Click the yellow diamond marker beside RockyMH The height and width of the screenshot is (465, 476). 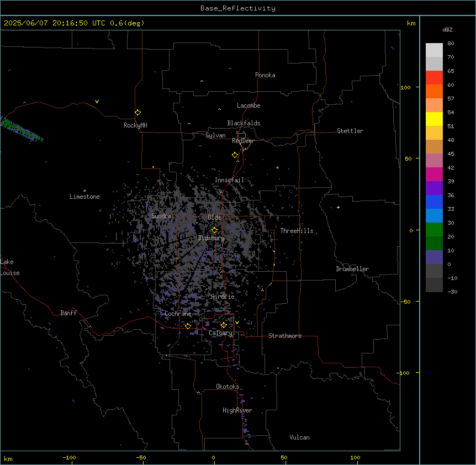point(137,112)
